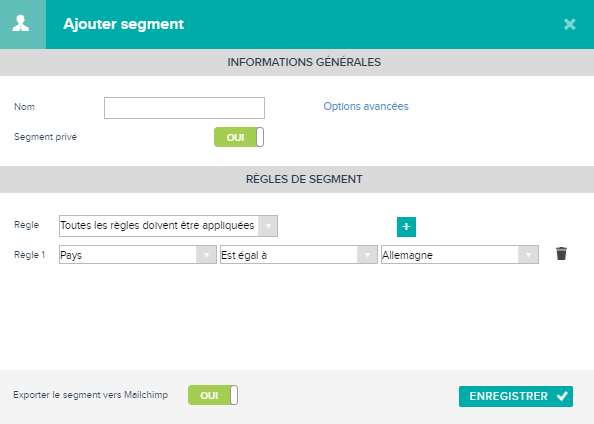Image resolution: width=594 pixels, height=424 pixels.
Task: Click the Segment privé label
Action: tap(45, 137)
